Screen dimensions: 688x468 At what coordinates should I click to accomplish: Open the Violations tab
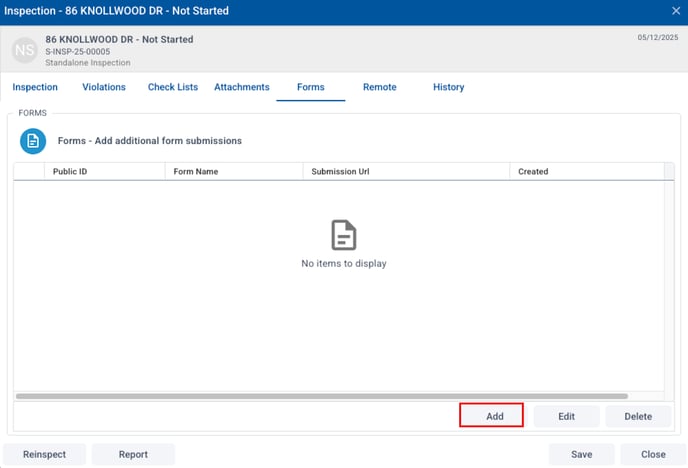pos(104,87)
